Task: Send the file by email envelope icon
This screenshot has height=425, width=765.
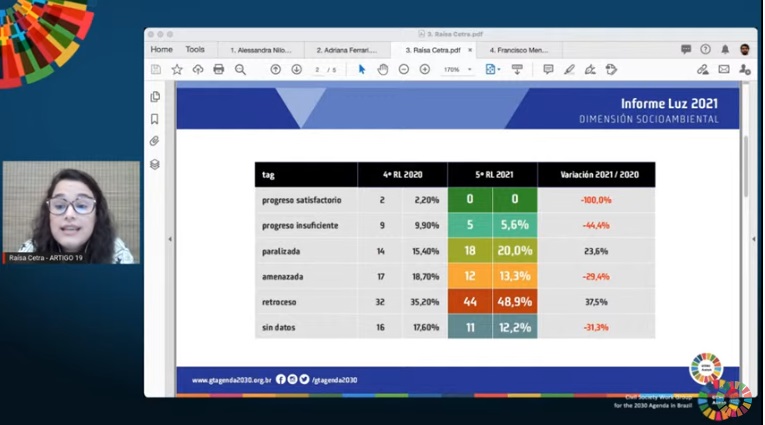Action: (x=724, y=69)
